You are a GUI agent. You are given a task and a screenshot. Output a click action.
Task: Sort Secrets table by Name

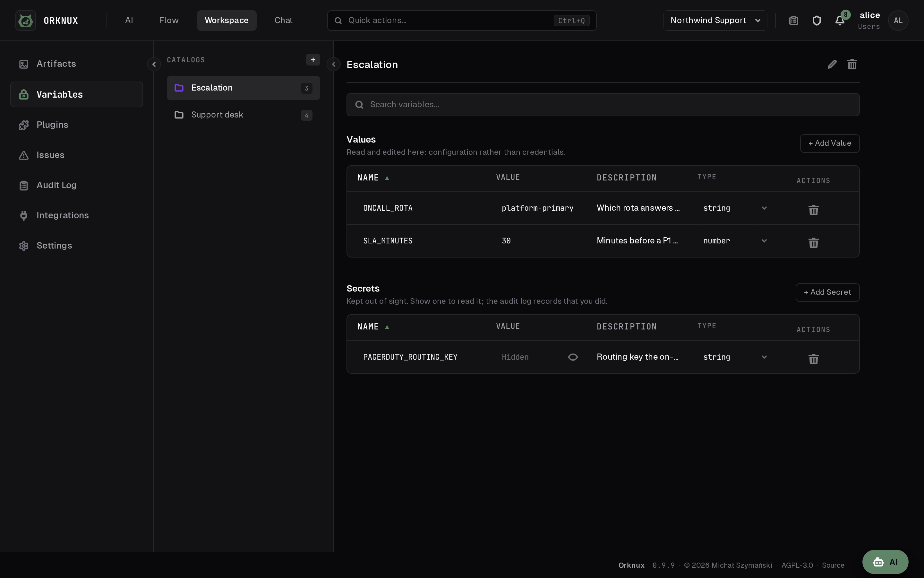(373, 327)
